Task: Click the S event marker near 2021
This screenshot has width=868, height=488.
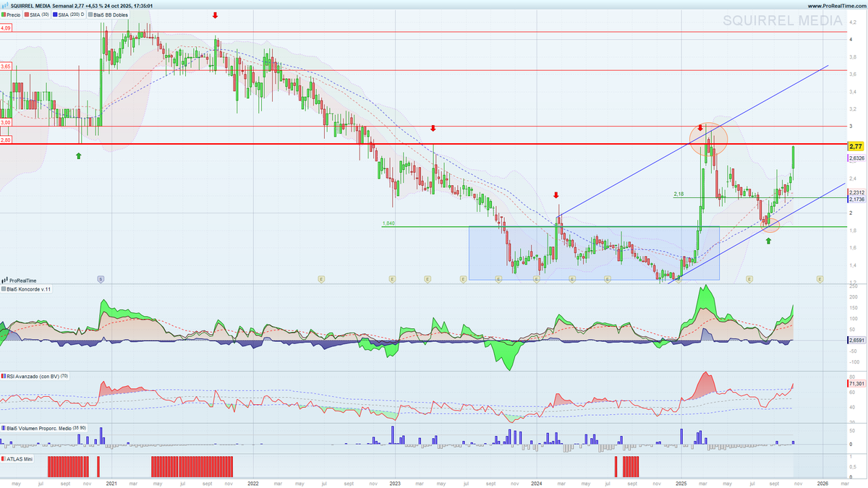Action: tap(101, 278)
